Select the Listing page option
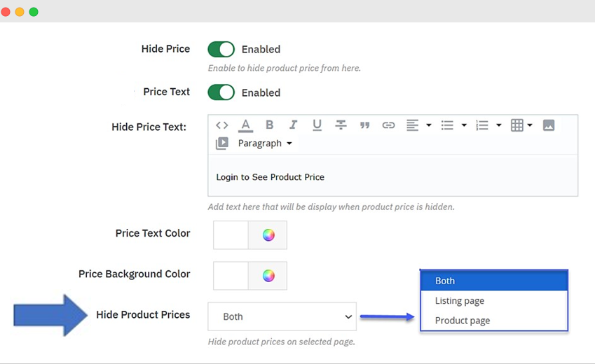Screen dimensions: 595x364 (x=459, y=301)
